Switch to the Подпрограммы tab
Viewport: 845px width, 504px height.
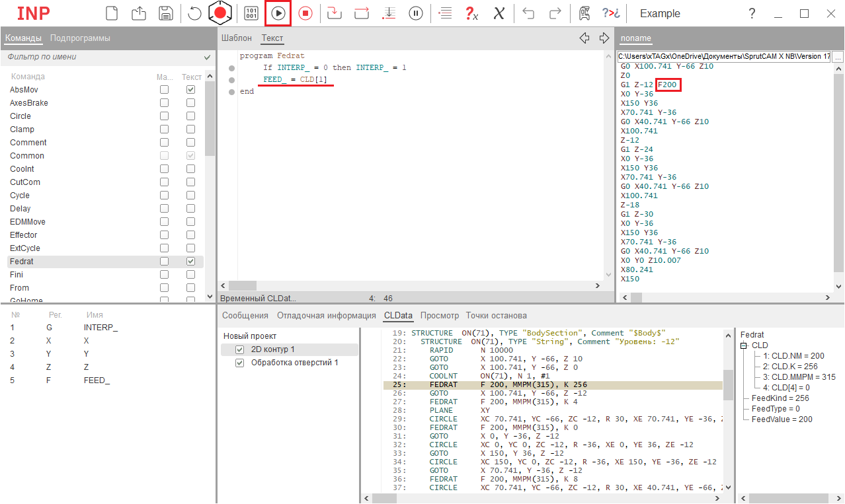click(x=80, y=38)
